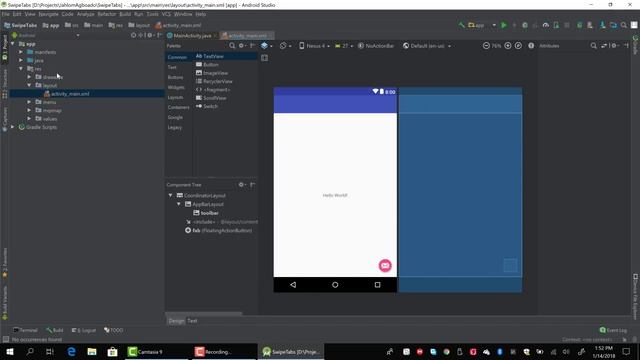Click the search everywhere magnifier in main toolbar
The width and height of the screenshot is (640, 360).
pyautogui.click(x=624, y=25)
